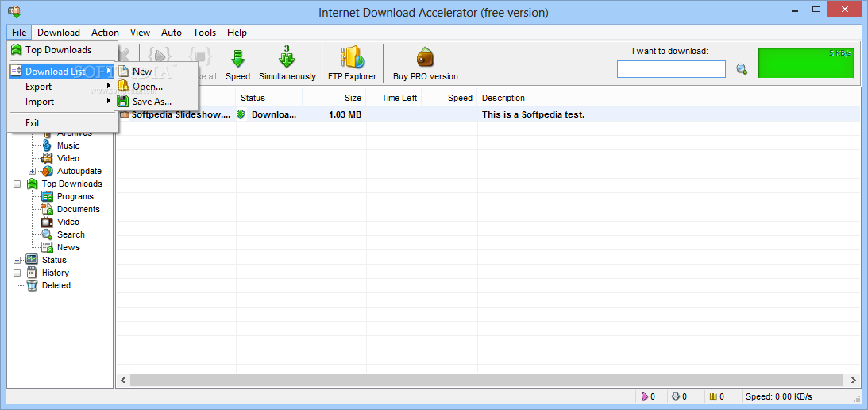Image resolution: width=868 pixels, height=410 pixels.
Task: Click the Buy PRO version wallet icon
Action: point(425,58)
